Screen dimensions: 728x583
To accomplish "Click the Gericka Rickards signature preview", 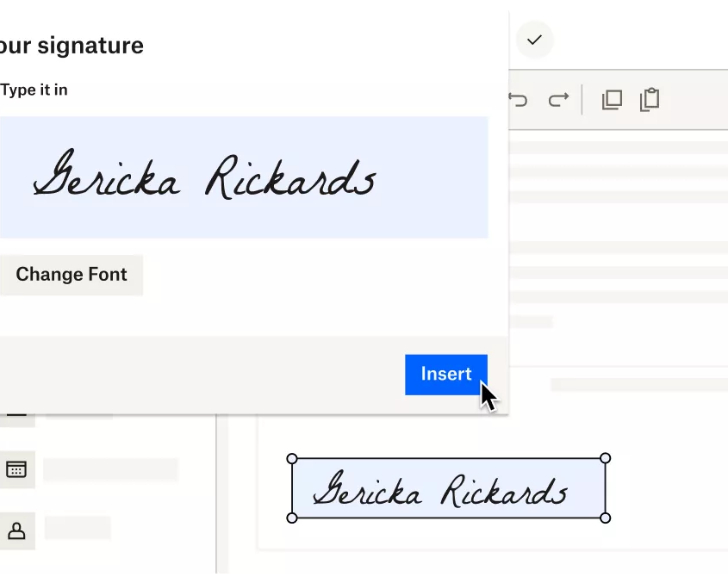I will (x=205, y=177).
